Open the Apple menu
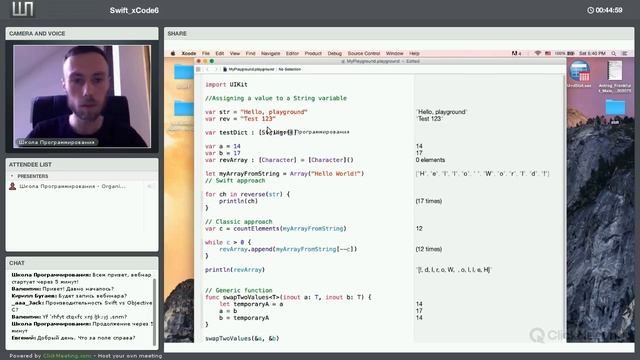Screen dimensions: 640x360 click(x=173, y=53)
